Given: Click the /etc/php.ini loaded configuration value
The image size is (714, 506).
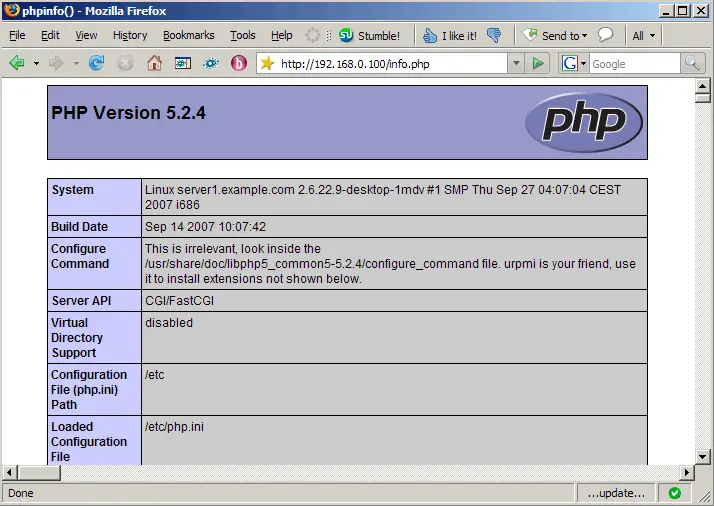Looking at the screenshot, I should point(174,427).
